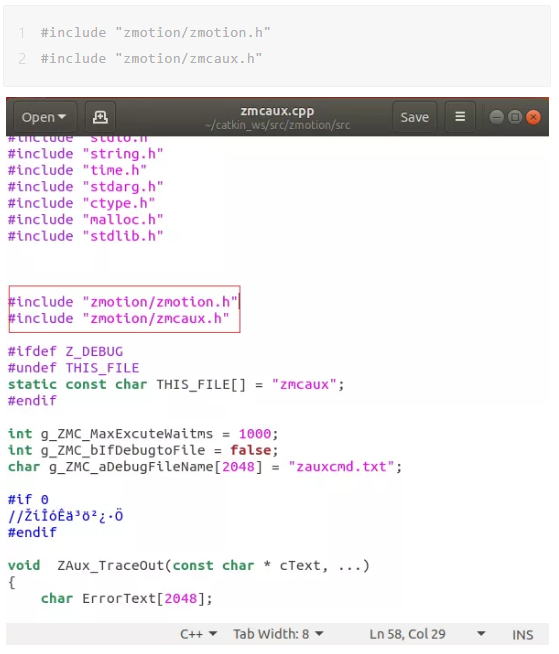Open the hamburger menu in header bar
Screen dimensions: 559x654
coord(460,117)
